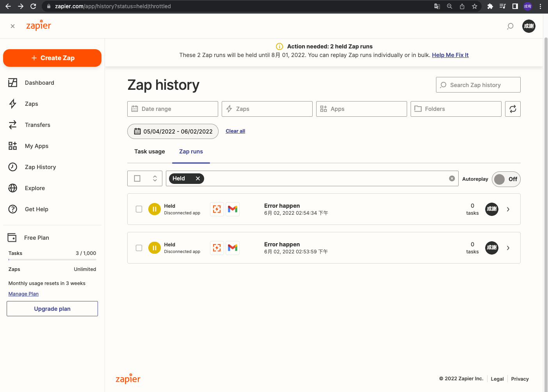Bookmark this page with the star icon
The image size is (548, 392).
[475, 6]
